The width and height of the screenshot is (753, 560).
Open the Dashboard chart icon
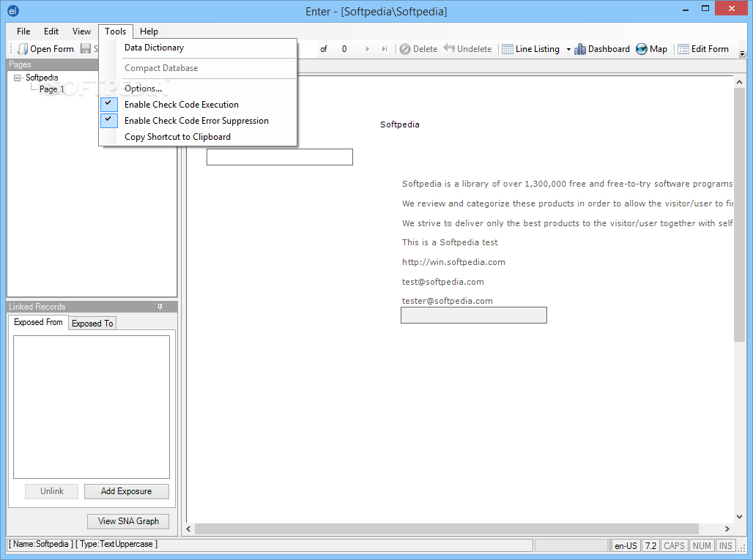coord(580,49)
